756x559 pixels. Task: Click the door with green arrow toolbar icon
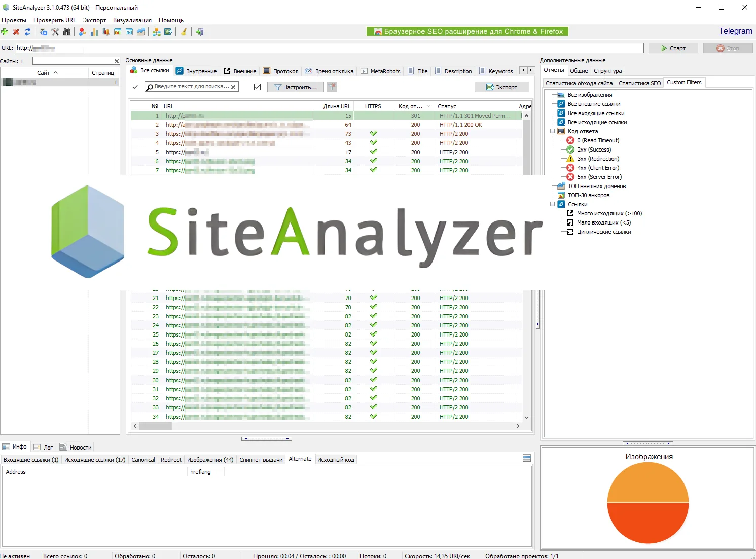coord(200,32)
